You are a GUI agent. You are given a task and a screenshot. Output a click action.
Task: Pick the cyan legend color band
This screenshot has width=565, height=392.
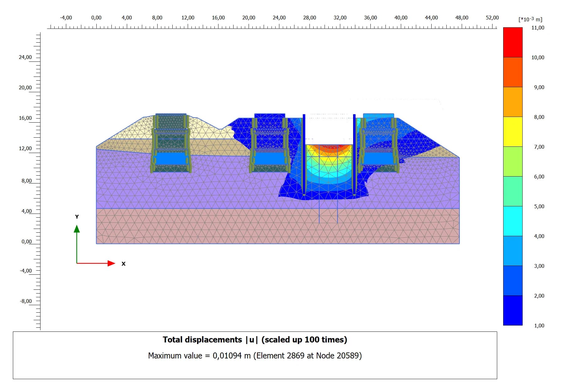[513, 221]
